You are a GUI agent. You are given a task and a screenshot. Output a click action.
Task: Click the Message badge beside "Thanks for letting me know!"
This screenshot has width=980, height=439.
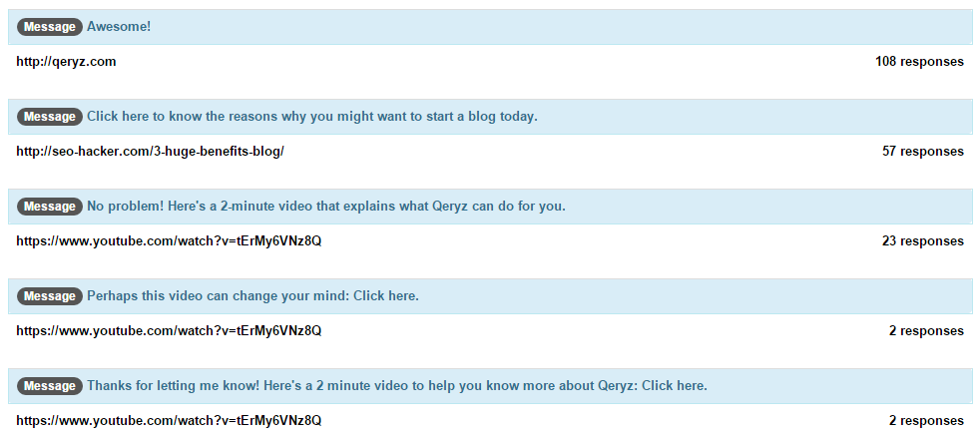pyautogui.click(x=49, y=386)
